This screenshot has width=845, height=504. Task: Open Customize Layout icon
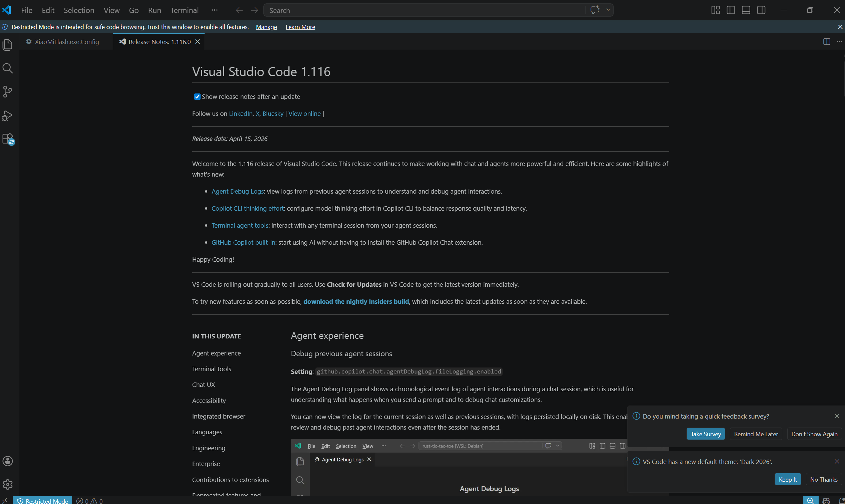[x=715, y=10]
